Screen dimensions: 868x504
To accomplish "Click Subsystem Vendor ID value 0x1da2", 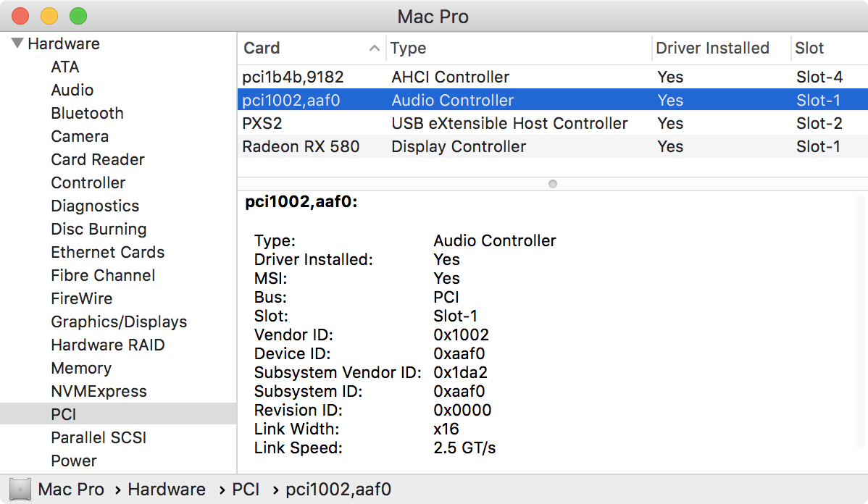I will 461,372.
